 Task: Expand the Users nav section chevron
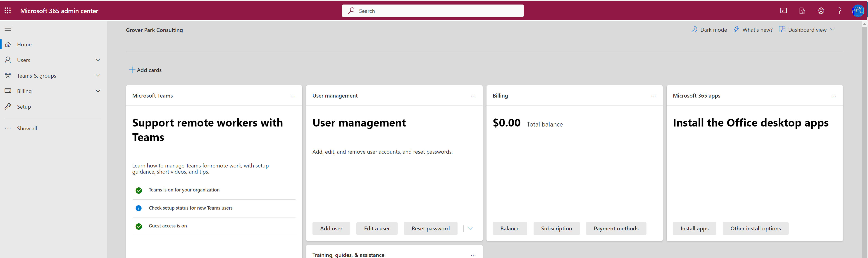pos(98,60)
